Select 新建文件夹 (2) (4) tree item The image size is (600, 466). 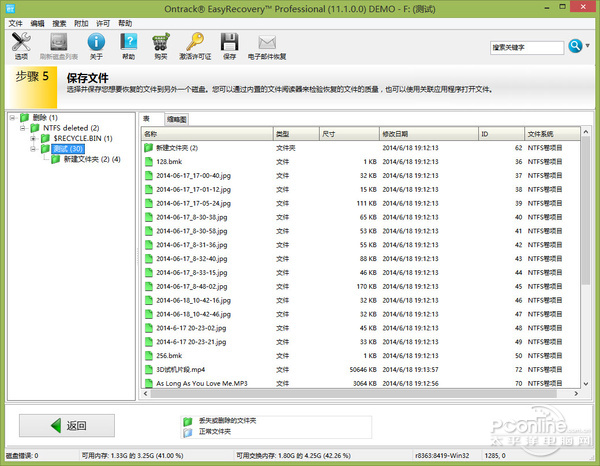92,159
